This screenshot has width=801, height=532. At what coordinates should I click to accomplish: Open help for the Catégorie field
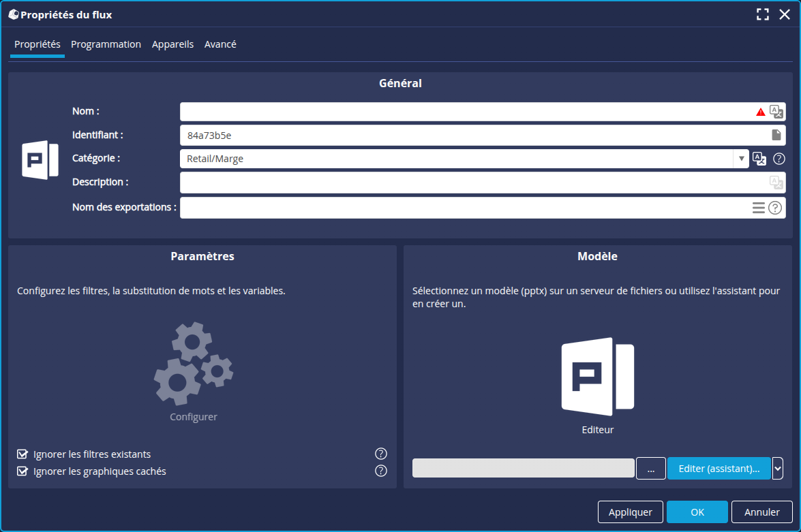[x=779, y=159]
